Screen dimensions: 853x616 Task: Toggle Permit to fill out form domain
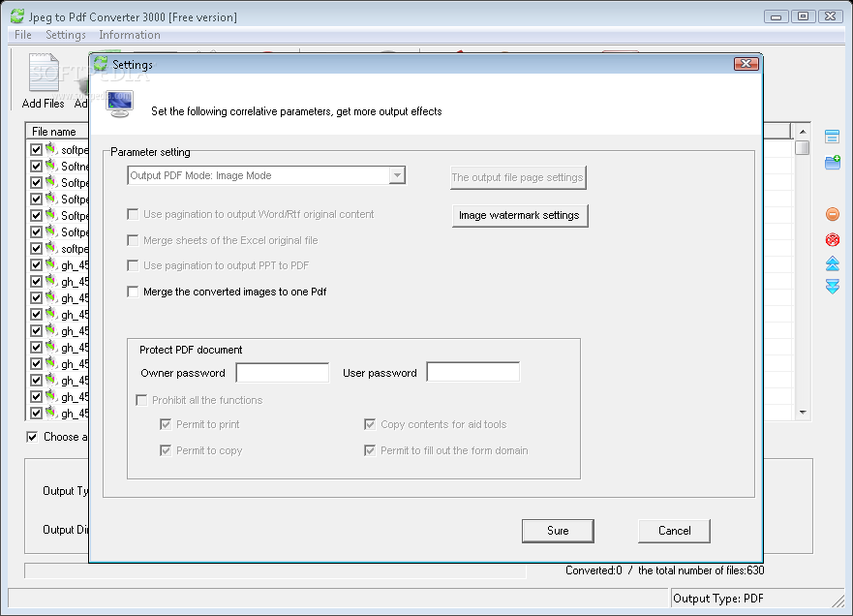(x=370, y=450)
